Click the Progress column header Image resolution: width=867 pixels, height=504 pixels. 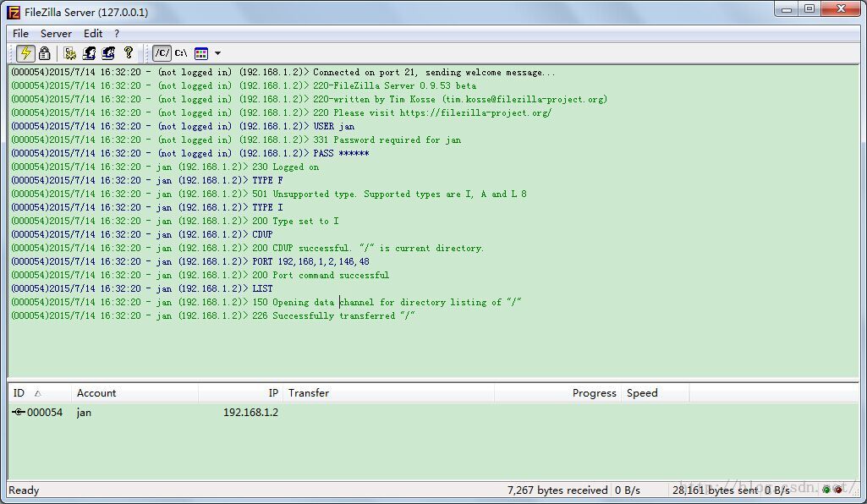click(558, 393)
